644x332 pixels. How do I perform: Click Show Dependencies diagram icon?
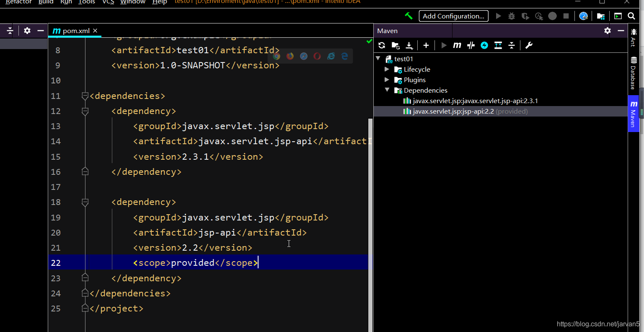[x=498, y=45]
